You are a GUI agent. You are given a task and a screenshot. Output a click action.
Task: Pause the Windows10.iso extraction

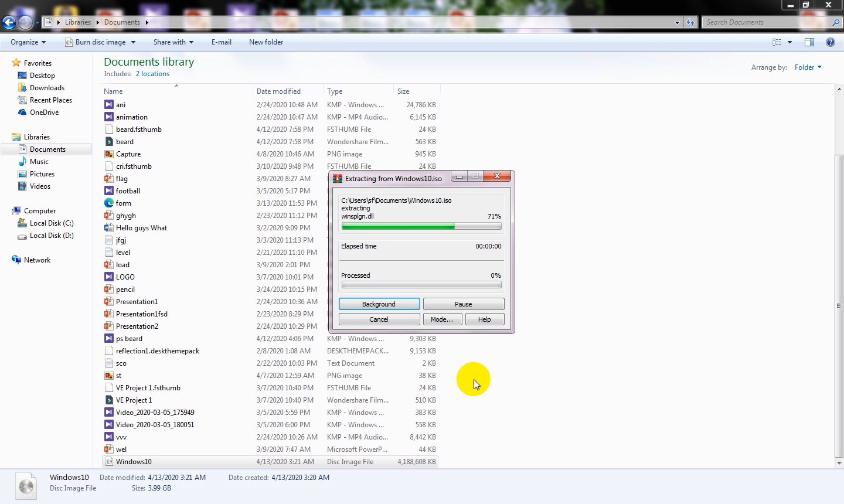tap(464, 304)
